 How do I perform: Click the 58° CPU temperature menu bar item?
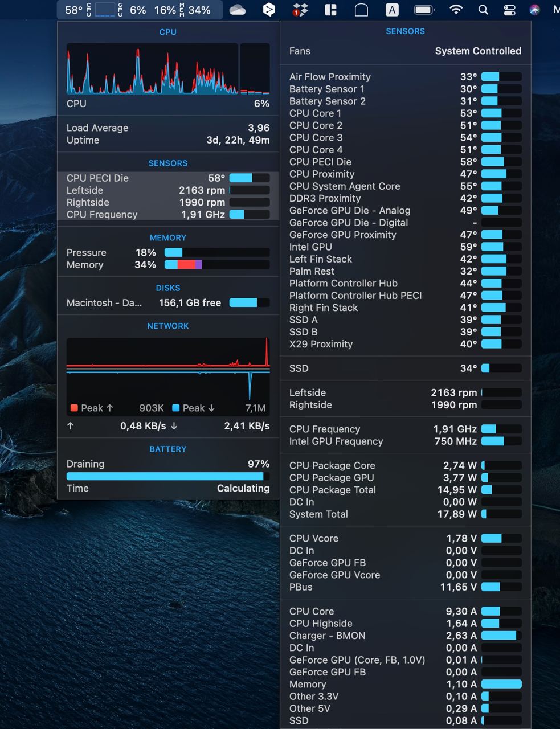pyautogui.click(x=73, y=10)
